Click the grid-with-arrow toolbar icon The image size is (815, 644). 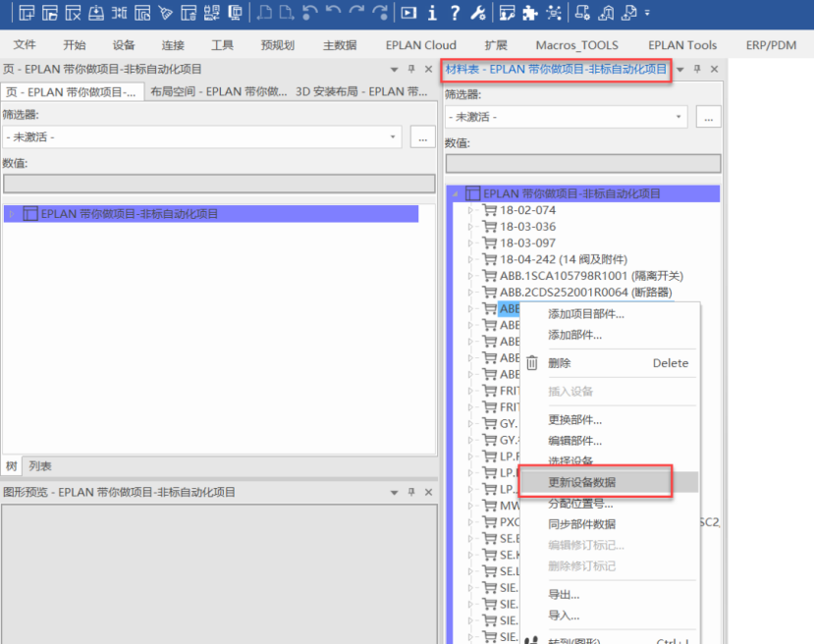(211, 13)
